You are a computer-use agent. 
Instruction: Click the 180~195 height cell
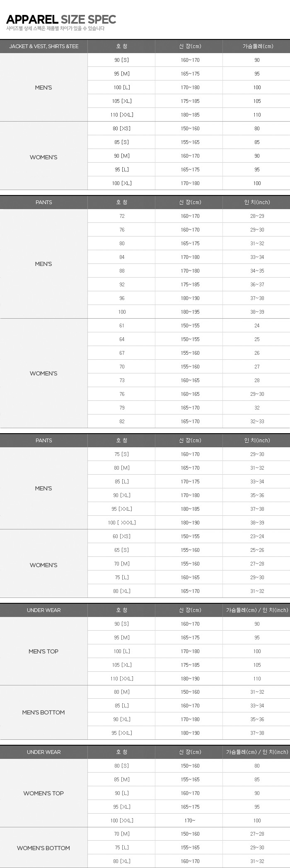[190, 312]
